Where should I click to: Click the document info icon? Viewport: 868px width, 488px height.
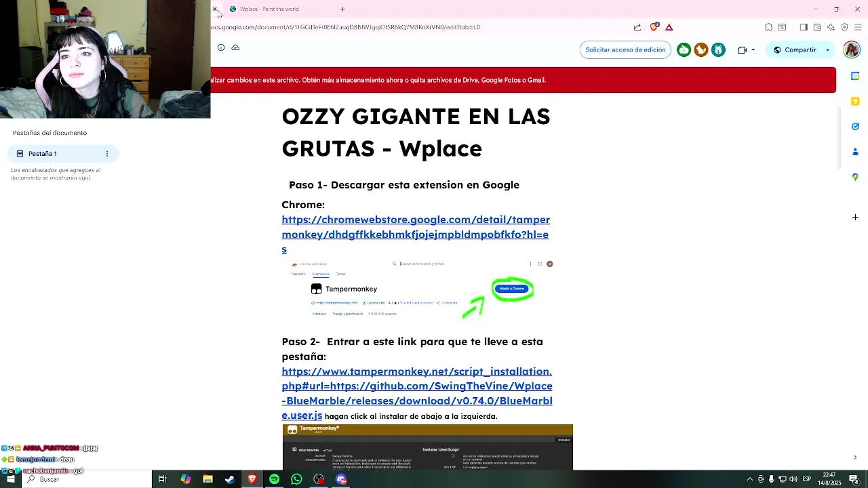click(x=221, y=47)
